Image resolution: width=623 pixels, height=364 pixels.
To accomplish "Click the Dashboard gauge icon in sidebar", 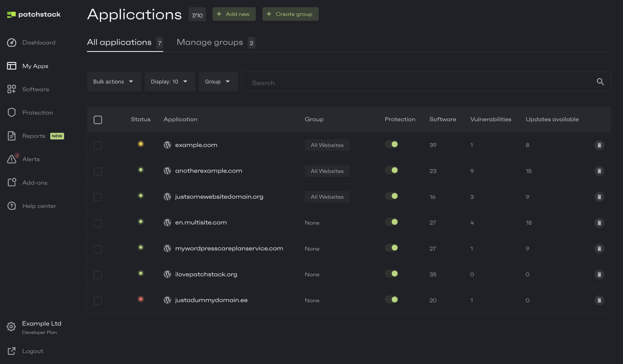I will click(12, 43).
